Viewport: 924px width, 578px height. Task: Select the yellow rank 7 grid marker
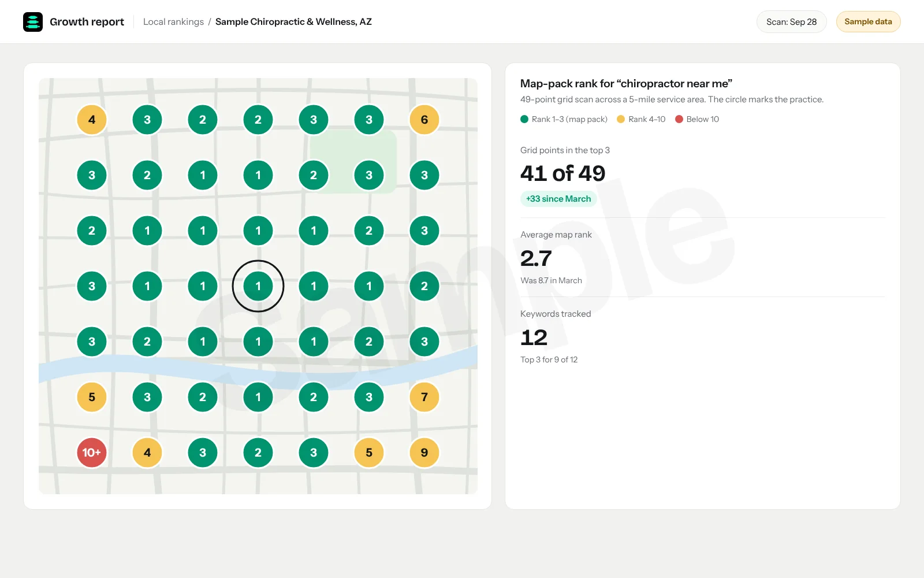click(x=424, y=397)
